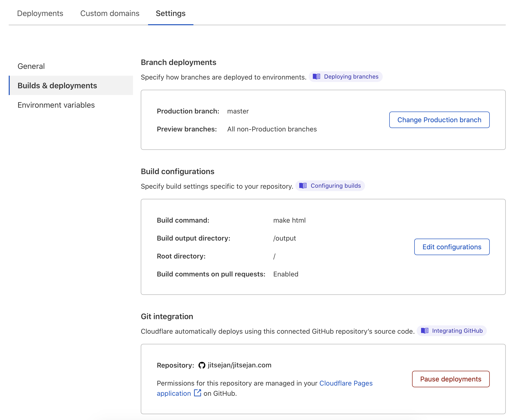This screenshot has width=514, height=420.
Task: Navigate to Environment variables settings
Action: 56,105
